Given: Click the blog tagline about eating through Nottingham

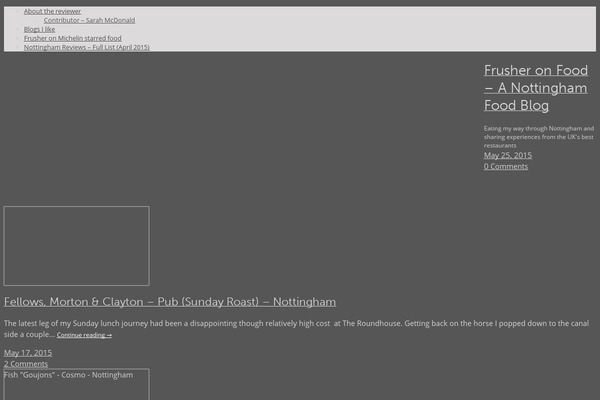Looking at the screenshot, I should tap(538, 136).
